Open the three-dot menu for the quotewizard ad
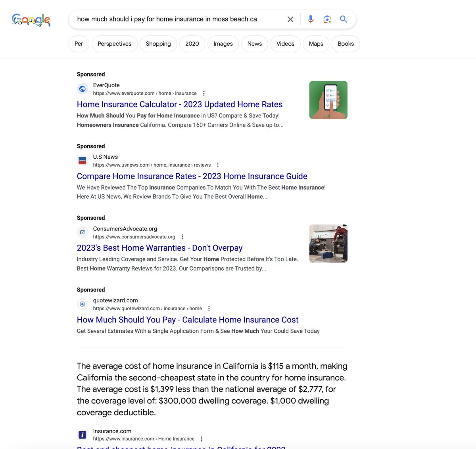This screenshot has height=449, width=476. click(209, 308)
